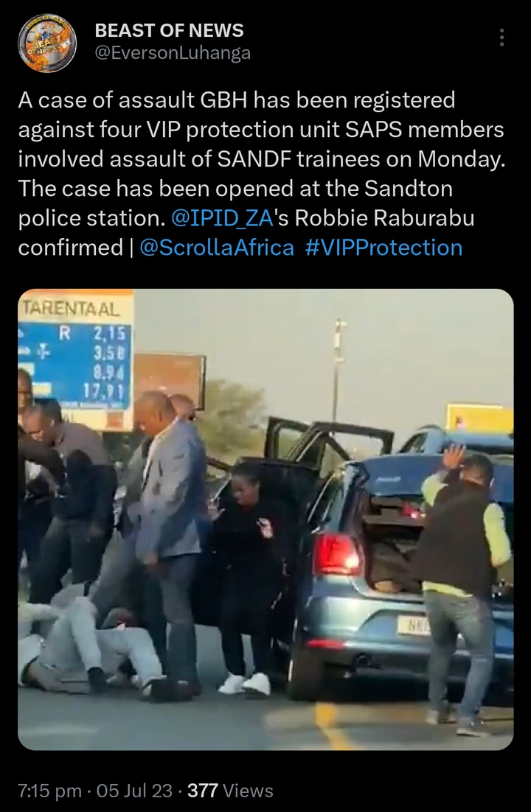Select the #VIPProtection hashtag
The width and height of the screenshot is (531, 812).
383,248
